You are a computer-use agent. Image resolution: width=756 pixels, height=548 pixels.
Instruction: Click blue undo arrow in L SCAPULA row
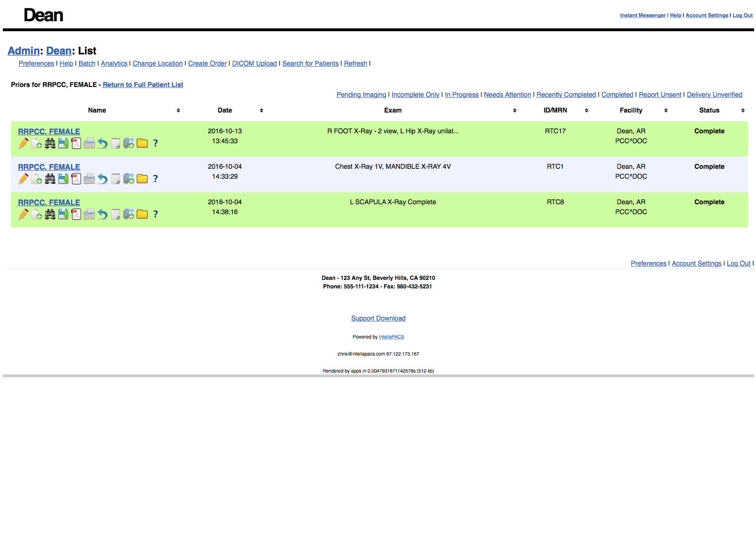pyautogui.click(x=103, y=214)
